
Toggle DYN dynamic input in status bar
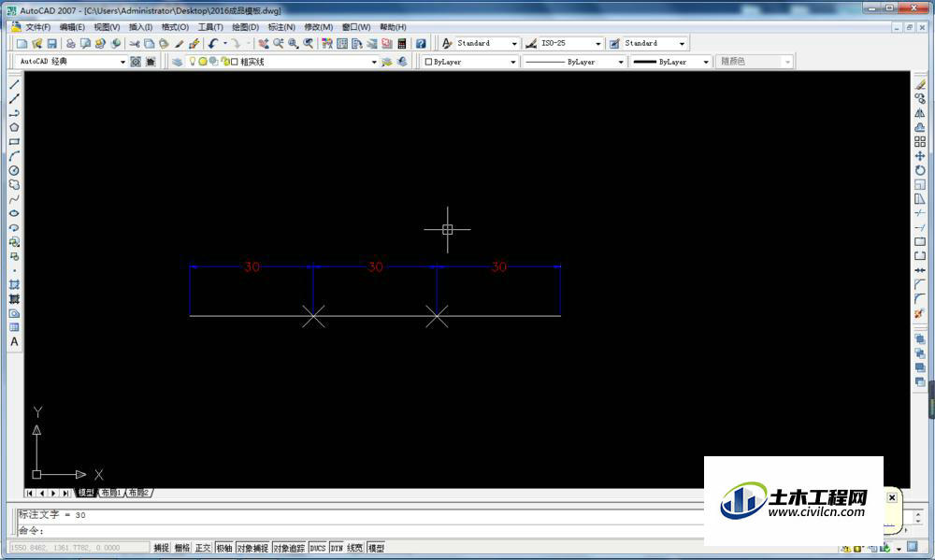[337, 548]
